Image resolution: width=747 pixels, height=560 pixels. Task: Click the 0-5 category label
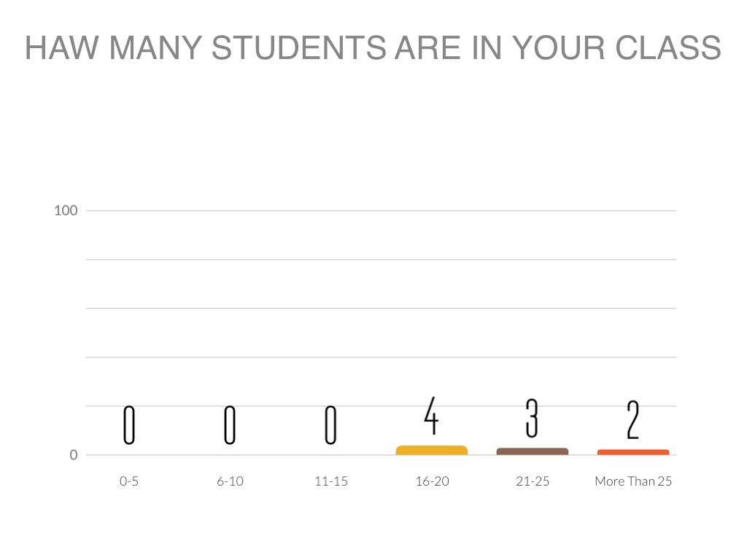pos(129,481)
